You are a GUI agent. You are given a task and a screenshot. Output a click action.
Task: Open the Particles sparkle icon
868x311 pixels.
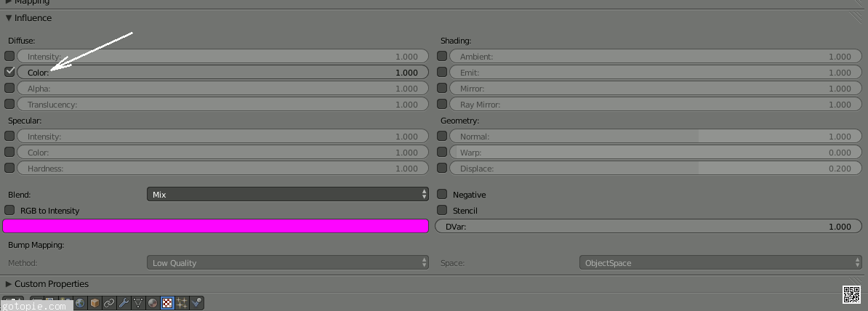pos(182,303)
